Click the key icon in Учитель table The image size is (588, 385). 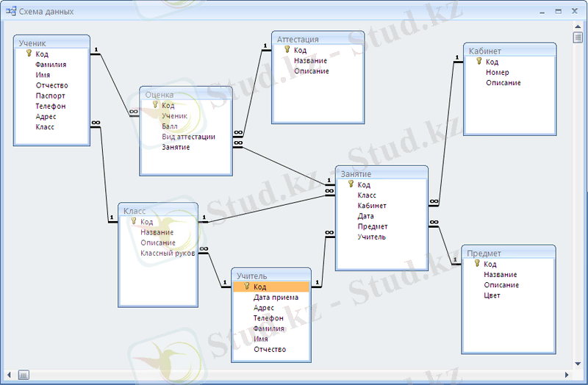click(247, 287)
